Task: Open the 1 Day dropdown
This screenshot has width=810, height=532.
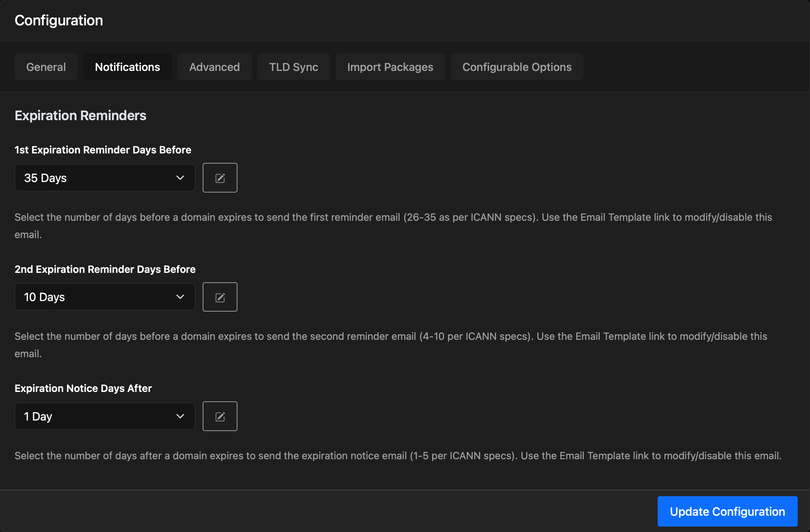Action: point(105,416)
